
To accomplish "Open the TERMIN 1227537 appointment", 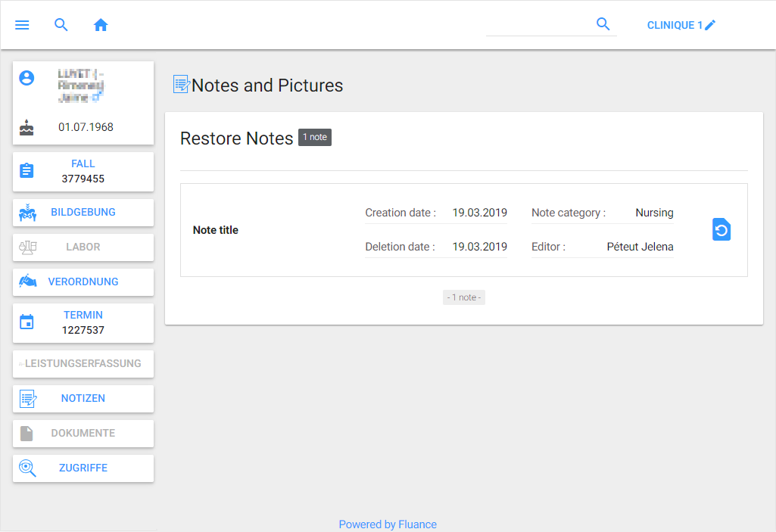I will pos(83,323).
